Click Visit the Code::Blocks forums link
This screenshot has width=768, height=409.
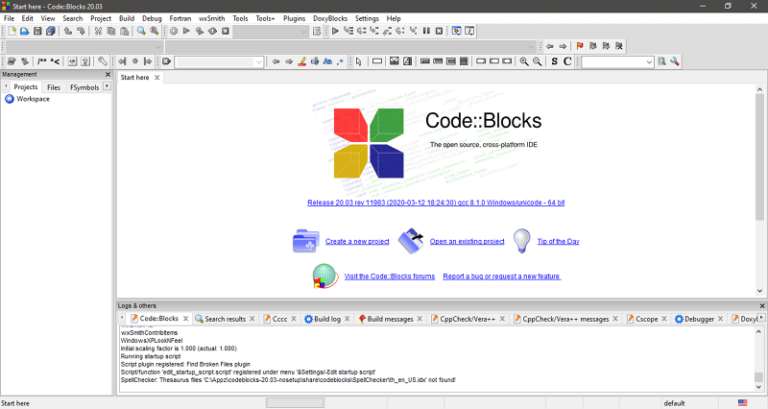[389, 276]
